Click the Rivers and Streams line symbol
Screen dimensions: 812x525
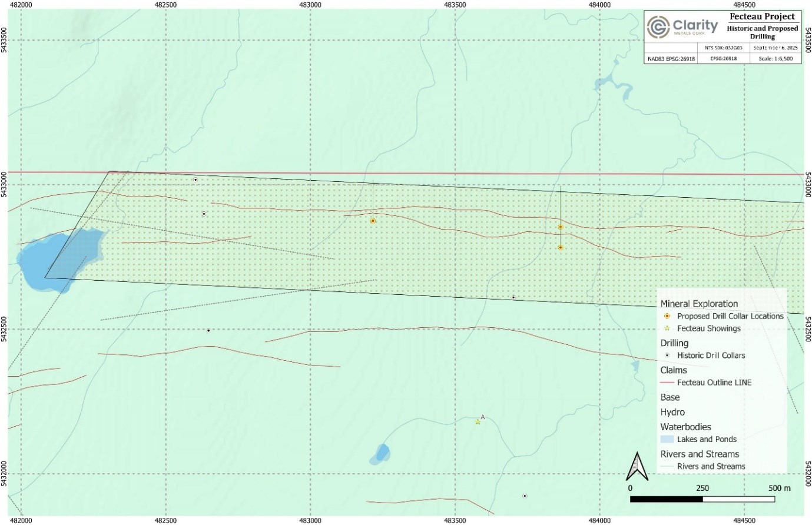[667, 466]
